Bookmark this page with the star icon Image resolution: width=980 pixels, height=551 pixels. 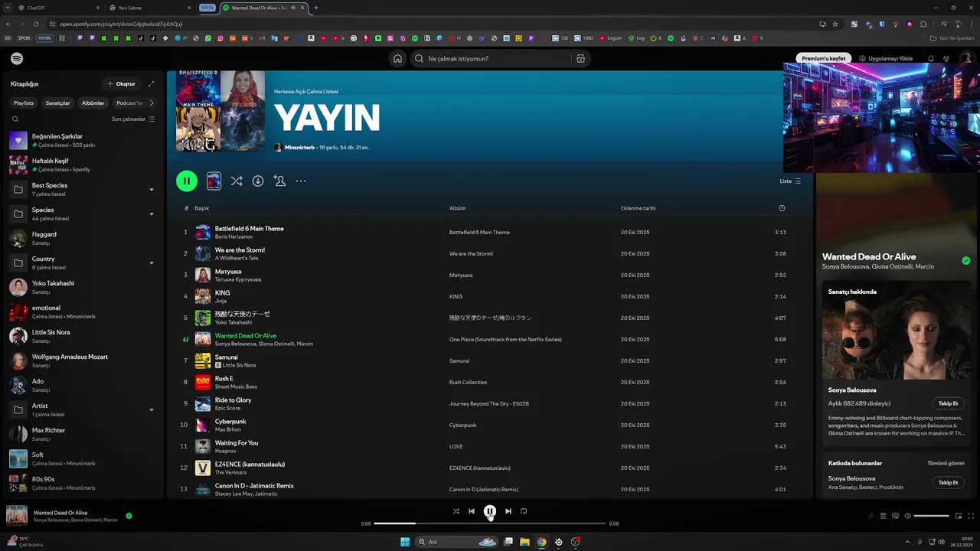835,24
